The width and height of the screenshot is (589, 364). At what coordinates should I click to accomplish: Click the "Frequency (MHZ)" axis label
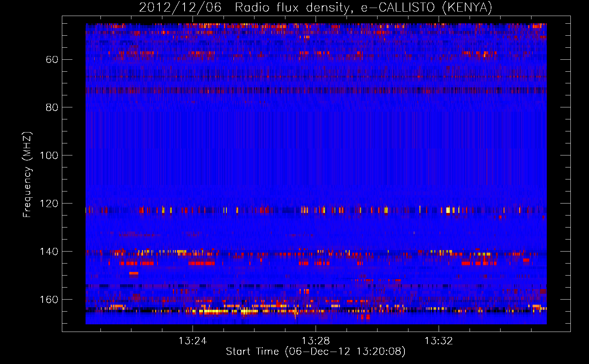click(27, 174)
